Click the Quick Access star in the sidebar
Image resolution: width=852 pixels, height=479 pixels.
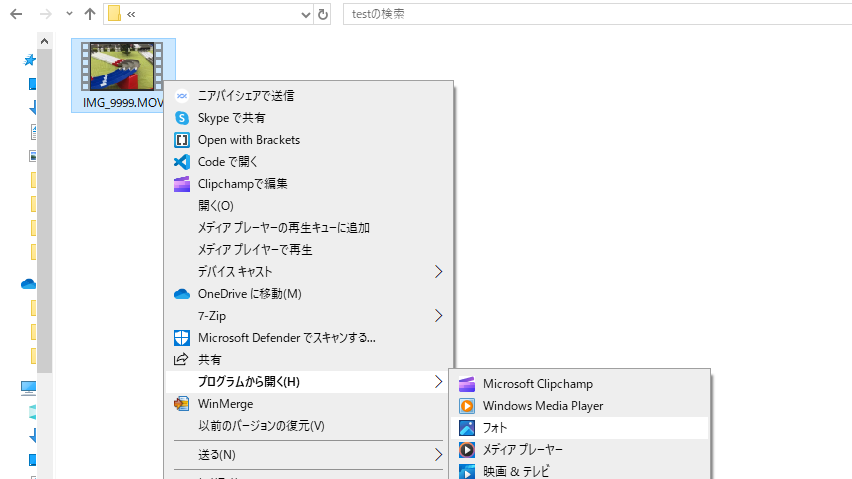tap(29, 60)
